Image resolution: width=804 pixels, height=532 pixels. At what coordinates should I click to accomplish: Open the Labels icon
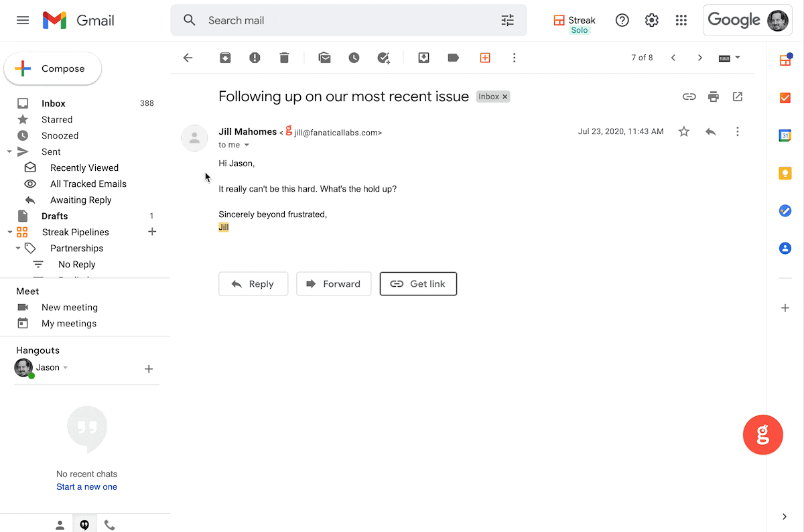coord(454,58)
